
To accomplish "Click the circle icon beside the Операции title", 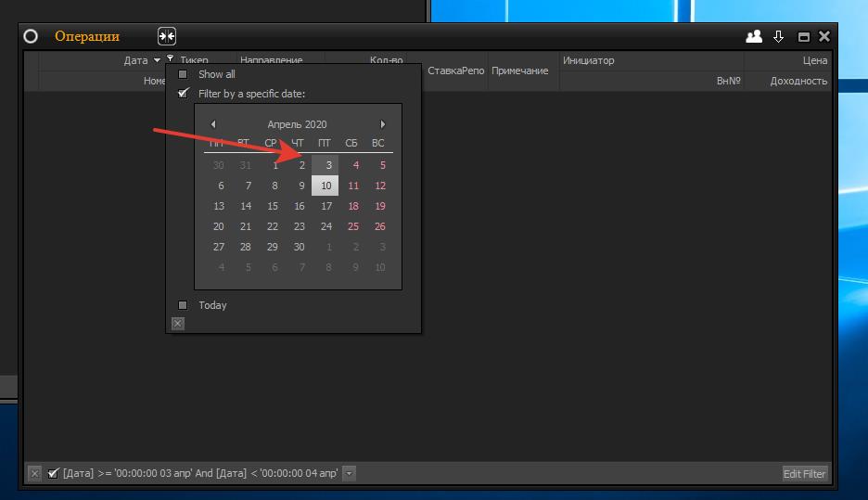I will (31, 36).
